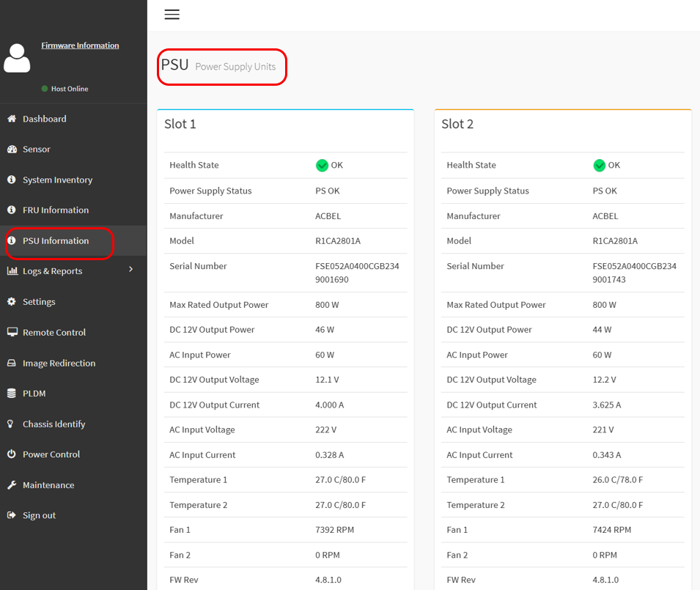700x590 pixels.
Task: Click the System Inventory info icon
Action: click(x=12, y=180)
